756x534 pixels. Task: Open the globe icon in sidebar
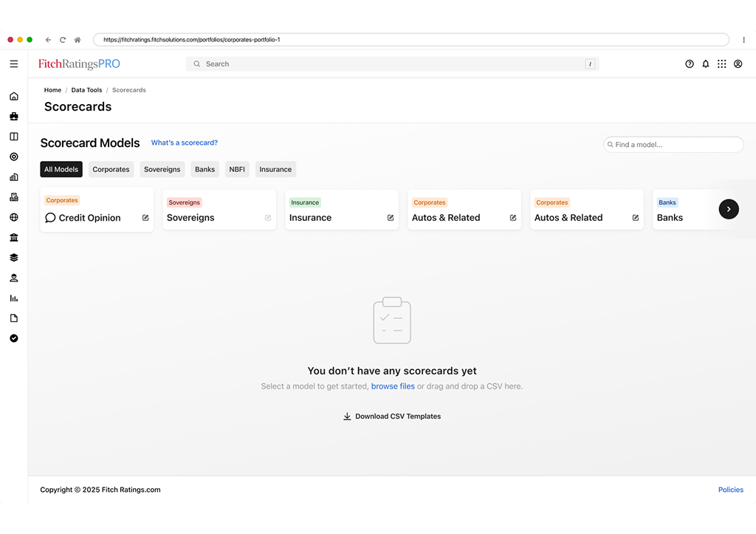[x=13, y=217]
